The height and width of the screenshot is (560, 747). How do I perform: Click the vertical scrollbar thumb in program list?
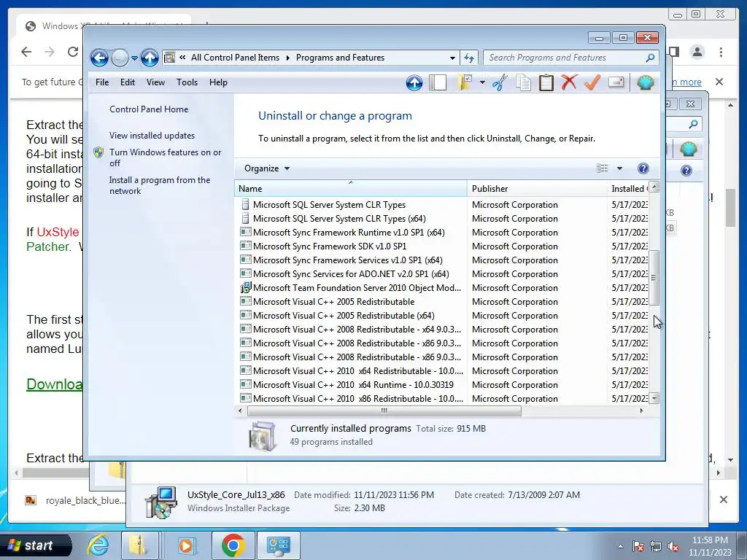pyautogui.click(x=654, y=278)
